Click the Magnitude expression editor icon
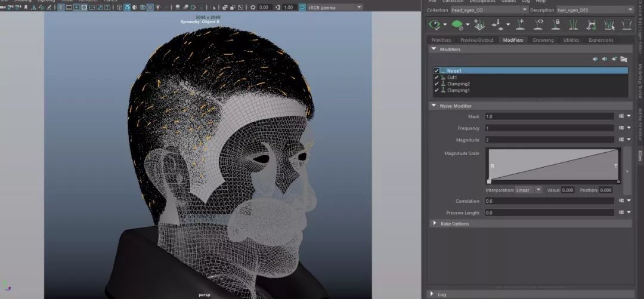644x299 pixels. tap(621, 140)
